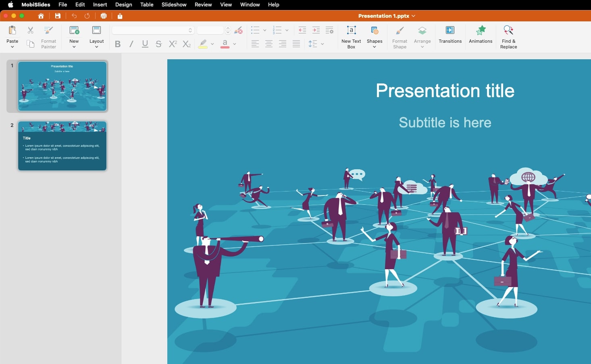Align text to the right
Screen dimensions: 591x364
283,44
